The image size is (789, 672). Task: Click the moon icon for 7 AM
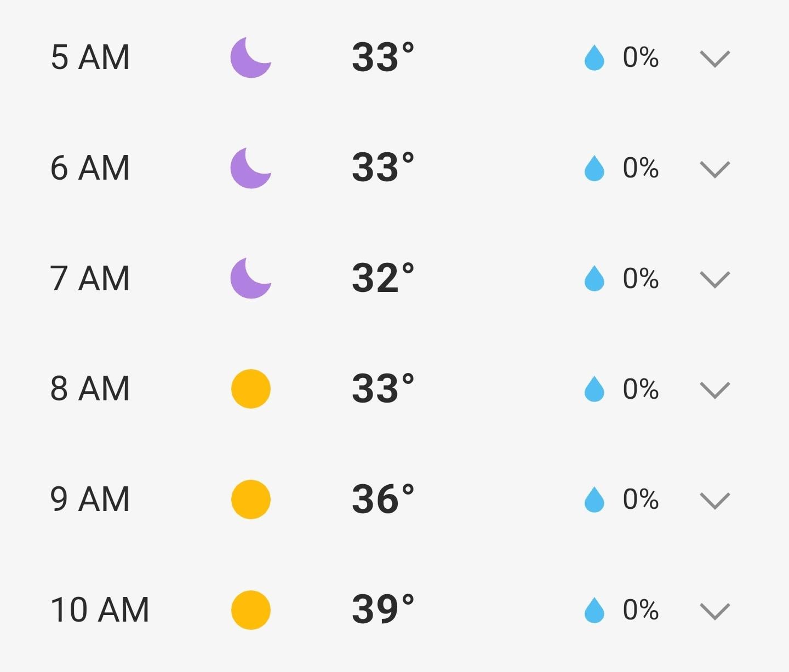[250, 278]
